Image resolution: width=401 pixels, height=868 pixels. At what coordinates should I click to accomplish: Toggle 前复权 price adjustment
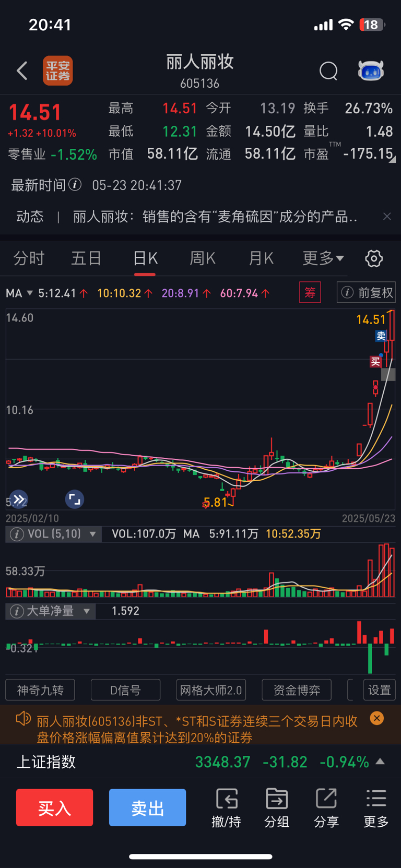click(x=367, y=292)
